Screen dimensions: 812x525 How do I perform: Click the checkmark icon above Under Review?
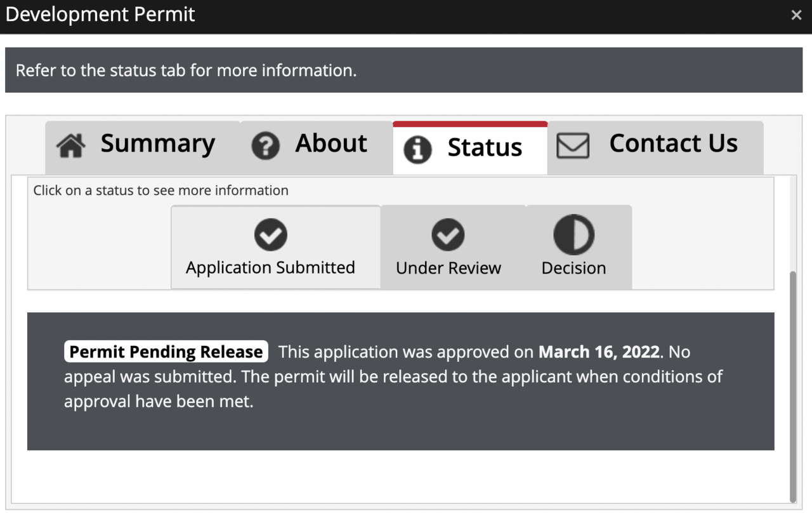click(x=448, y=235)
